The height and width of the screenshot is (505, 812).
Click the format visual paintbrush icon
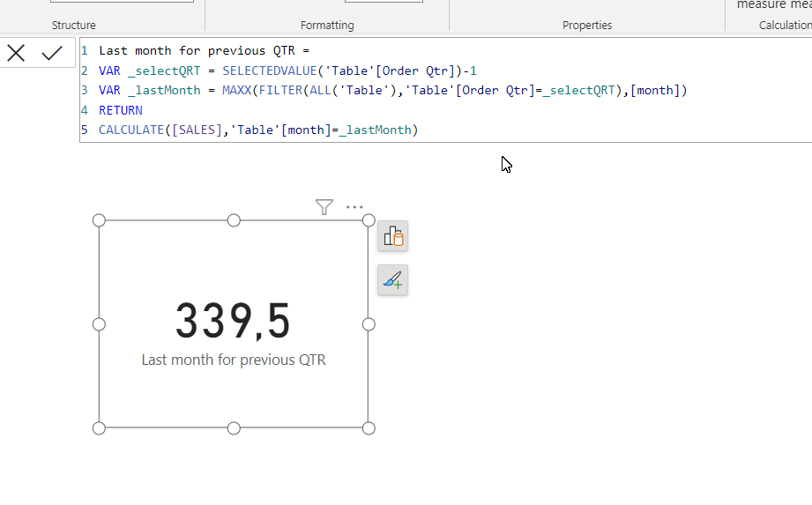[x=393, y=280]
